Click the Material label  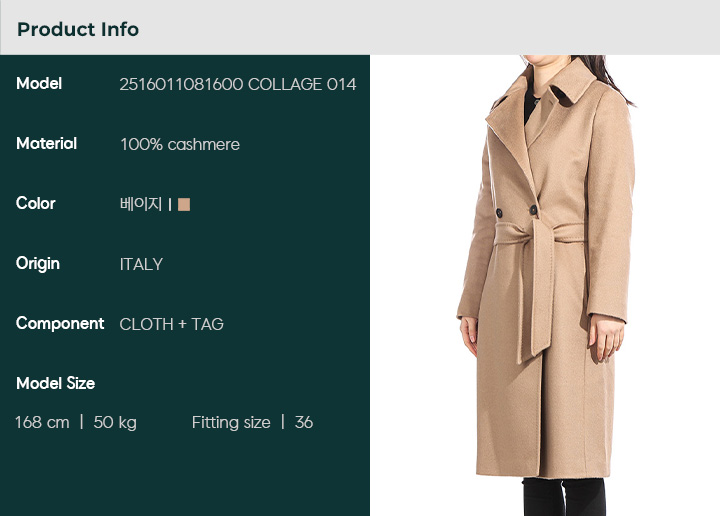(46, 144)
